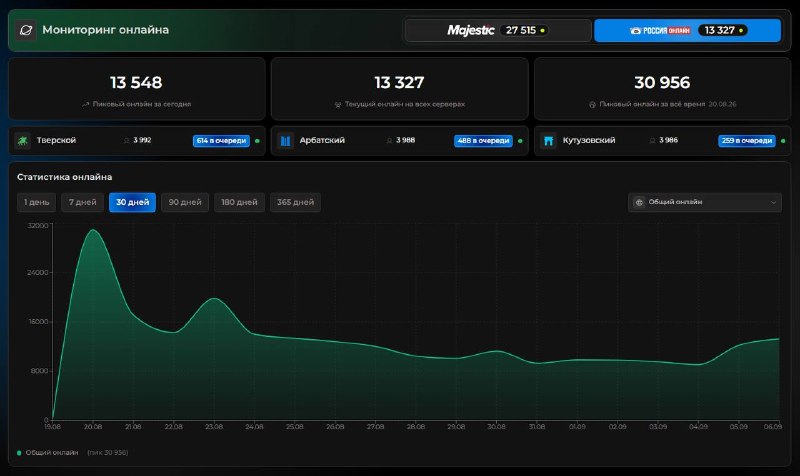Screen dimensions: 800x476
Task: Click the Majestic logo
Action: pos(470,30)
